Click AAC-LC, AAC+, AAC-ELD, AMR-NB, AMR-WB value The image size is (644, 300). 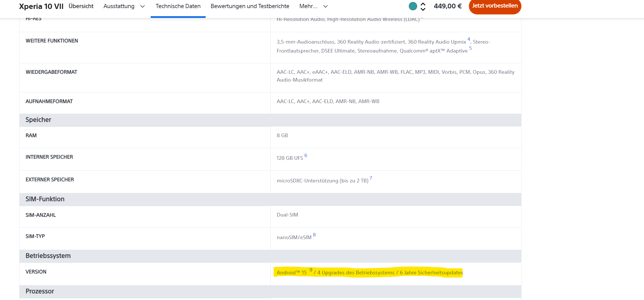point(328,101)
